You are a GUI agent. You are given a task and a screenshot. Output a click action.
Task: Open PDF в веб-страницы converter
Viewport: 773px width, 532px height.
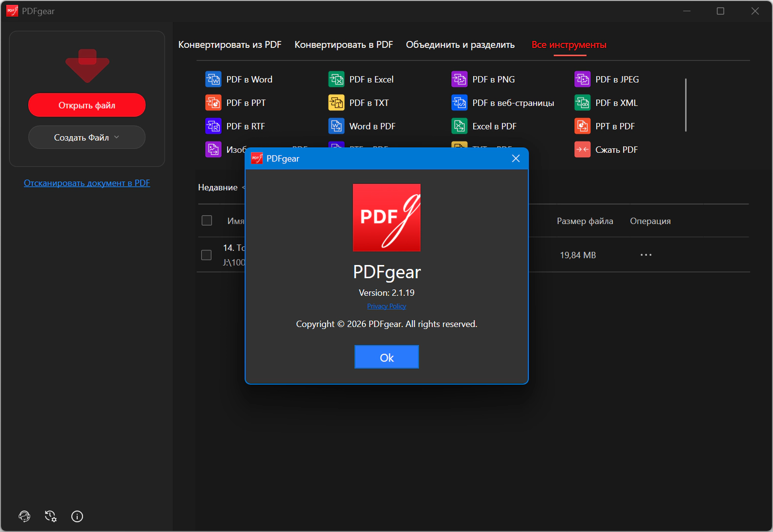pyautogui.click(x=502, y=102)
